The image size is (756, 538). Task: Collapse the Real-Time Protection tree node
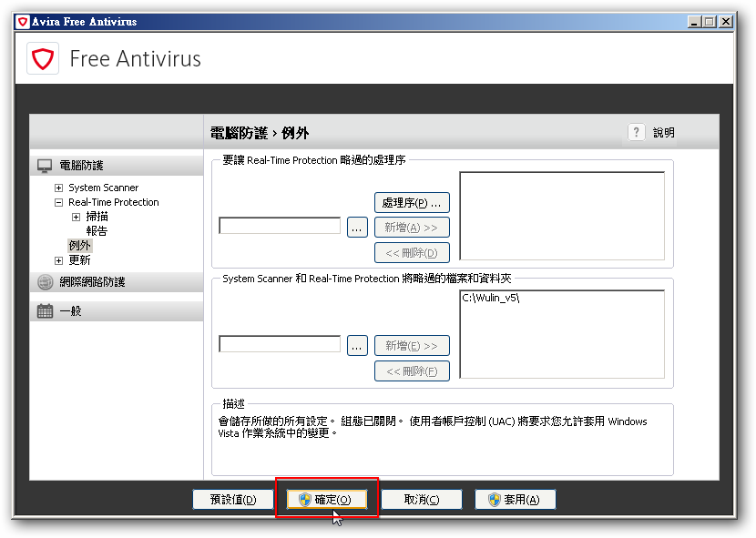pyautogui.click(x=58, y=202)
